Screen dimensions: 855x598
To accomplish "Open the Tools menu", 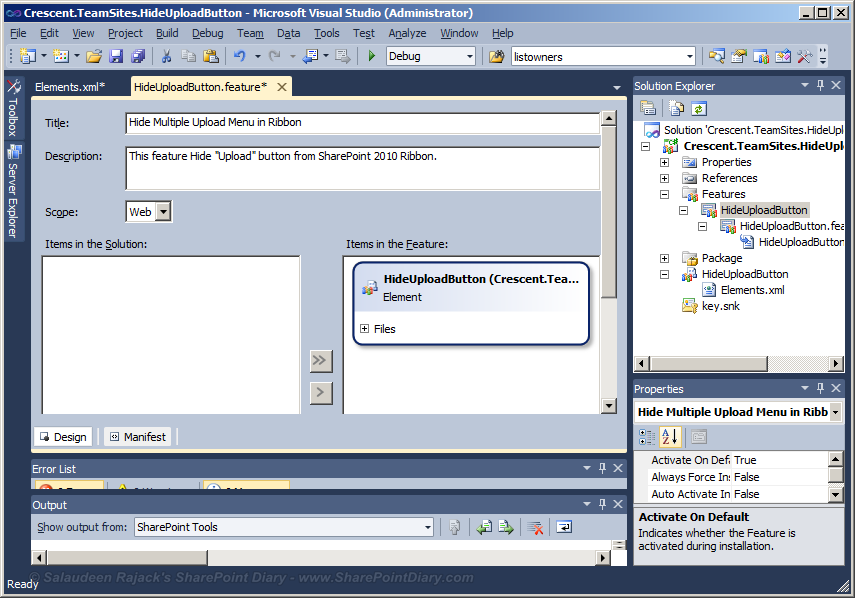I will click(x=327, y=33).
